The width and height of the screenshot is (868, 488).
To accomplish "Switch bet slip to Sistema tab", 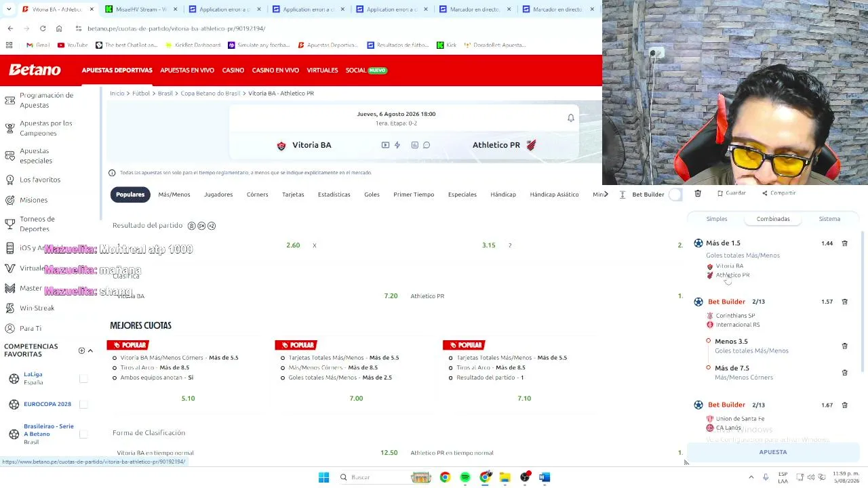I will 829,219.
